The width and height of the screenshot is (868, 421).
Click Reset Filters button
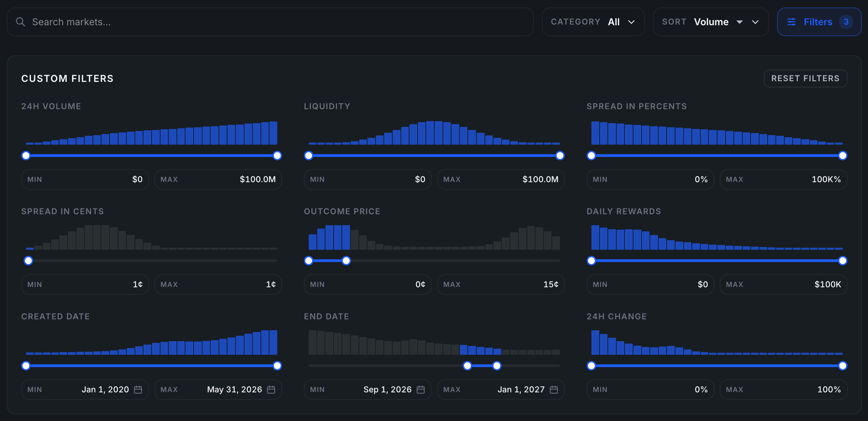[805, 78]
